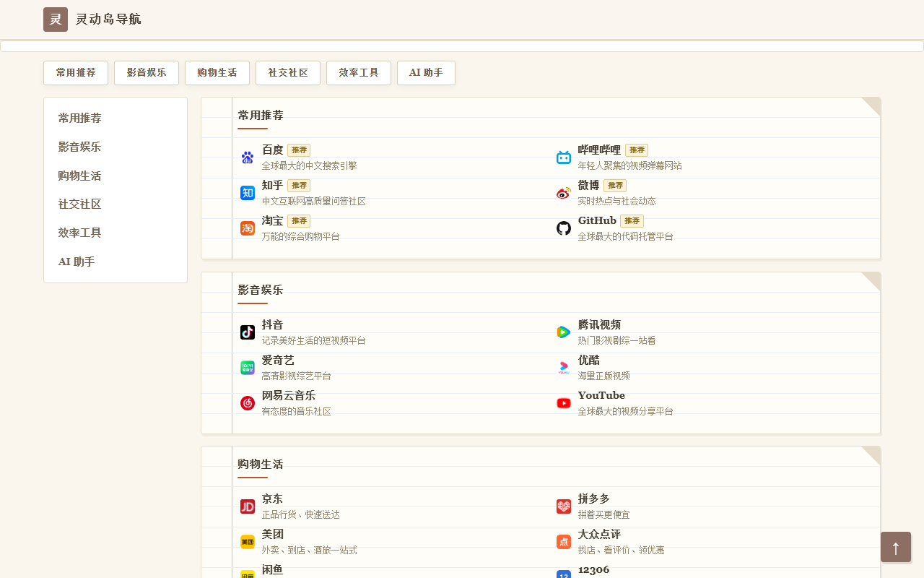Click the GitHub octocat icon
This screenshot has width=924, height=578.
[x=564, y=228]
